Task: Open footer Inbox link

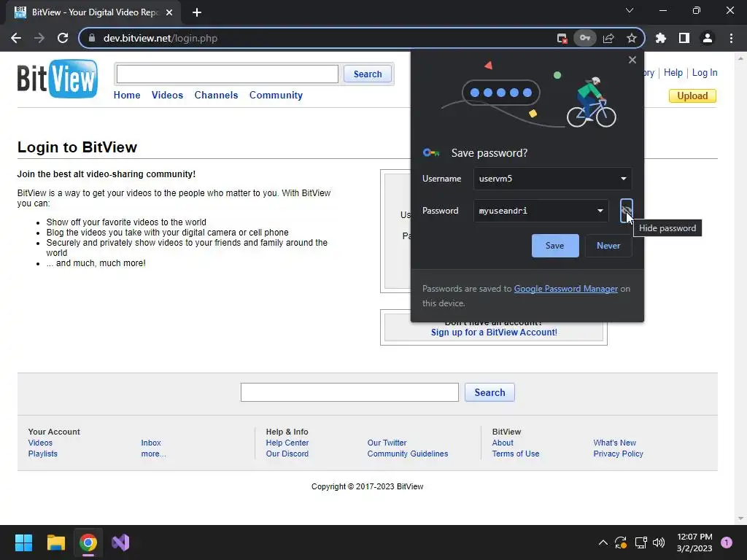Action: coord(151,443)
